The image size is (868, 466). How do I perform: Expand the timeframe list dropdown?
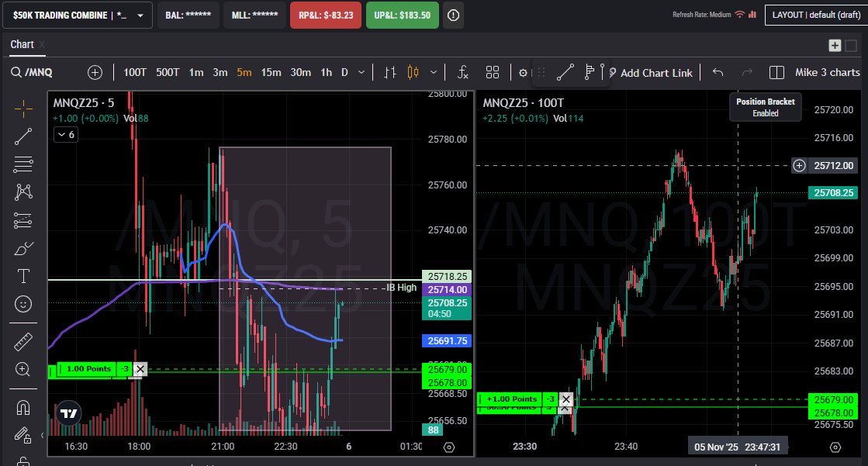[x=361, y=73]
